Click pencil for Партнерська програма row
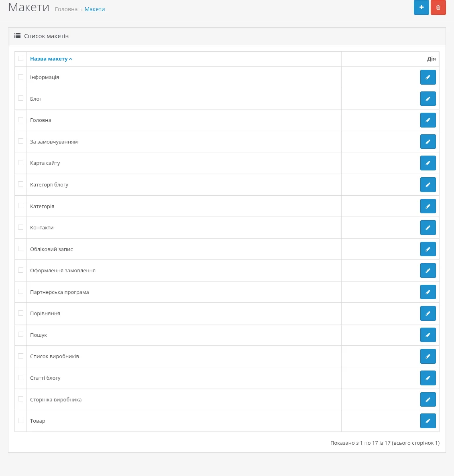 428,292
